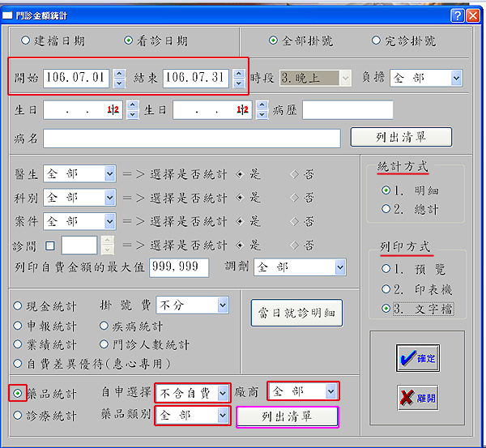This screenshot has height=448, width=486.
Task: Open the 廠商 vendor dropdown
Action: click(x=330, y=391)
